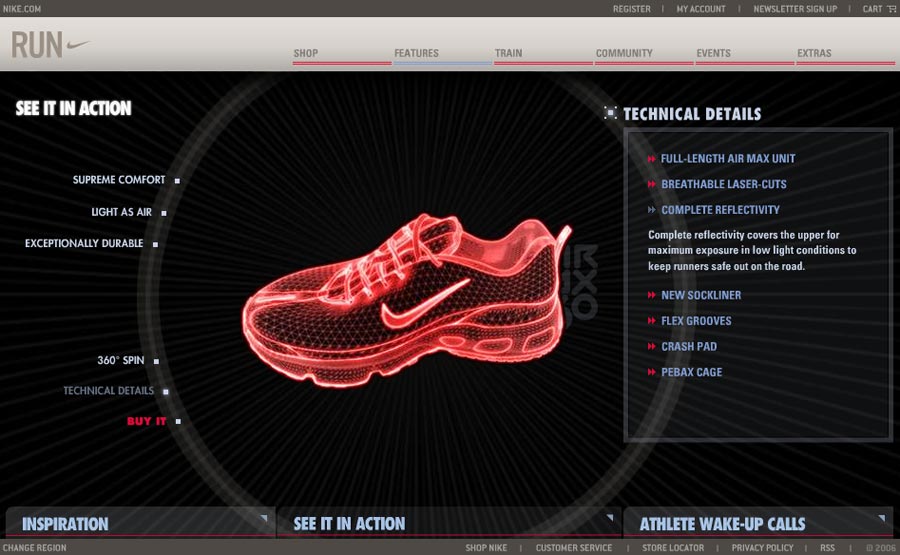Open the shopping cart icon

coord(891,9)
